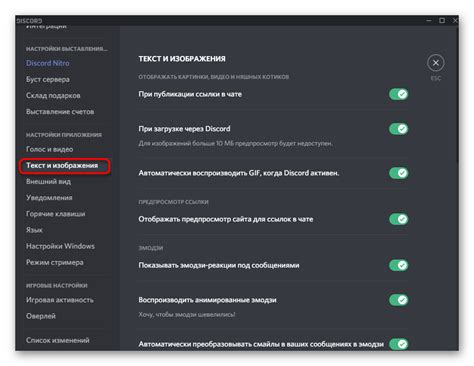The image size is (474, 366).
Task: Select 'Текст и изображения' sidebar item
Action: pos(64,166)
